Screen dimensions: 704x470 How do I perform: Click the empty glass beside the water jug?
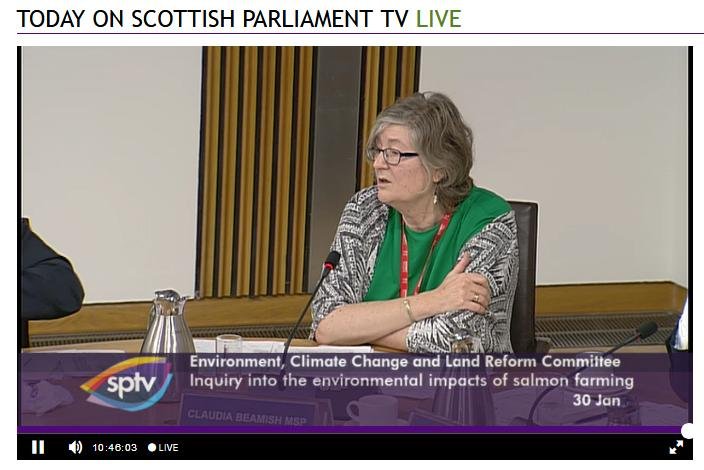229,344
